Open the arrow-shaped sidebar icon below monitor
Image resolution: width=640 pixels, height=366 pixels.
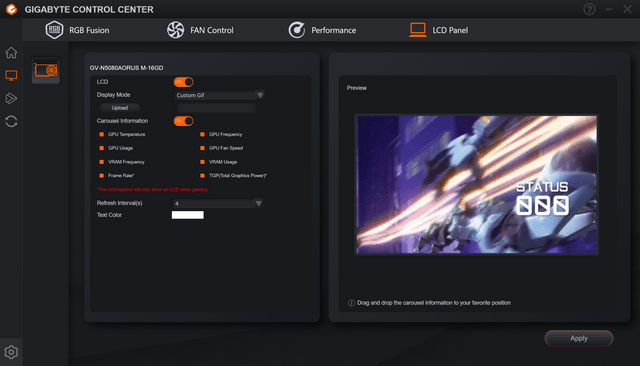click(x=11, y=98)
